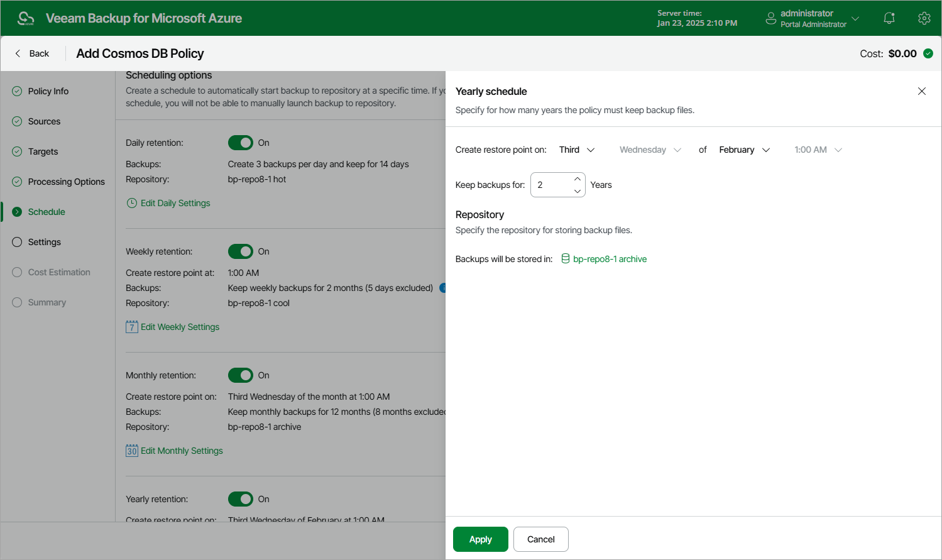Click the calendar icon beside Edit Weekly Settings

coord(132,327)
